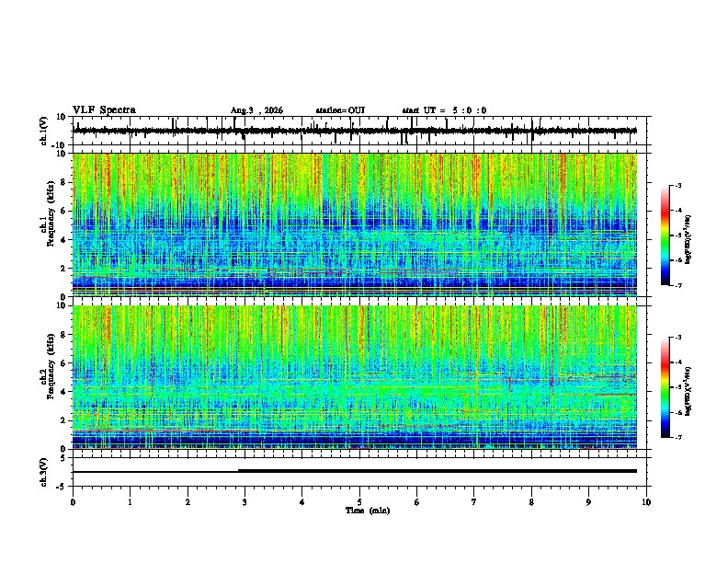The width and height of the screenshot is (728, 563).
Task: Click the '-7' label on ch.2 color bar
Action: click(x=678, y=437)
